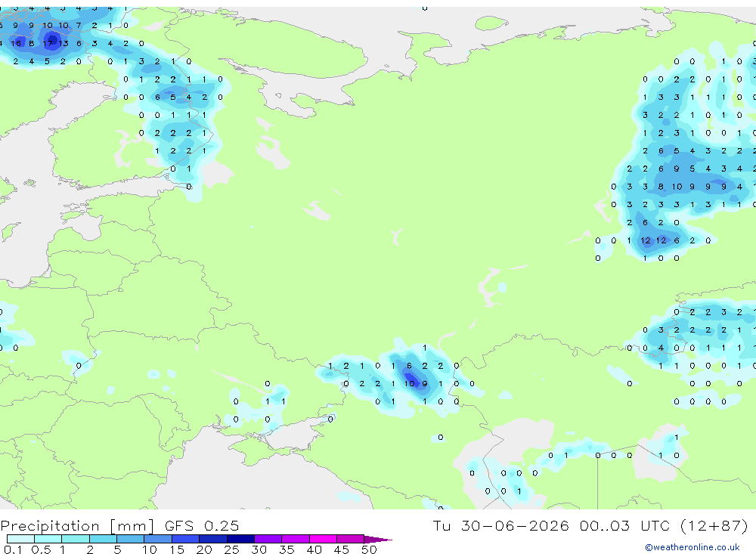Select the 25–30 mm navy legend swatch
Image resolution: width=756 pixels, height=554 pixels.
(240, 539)
